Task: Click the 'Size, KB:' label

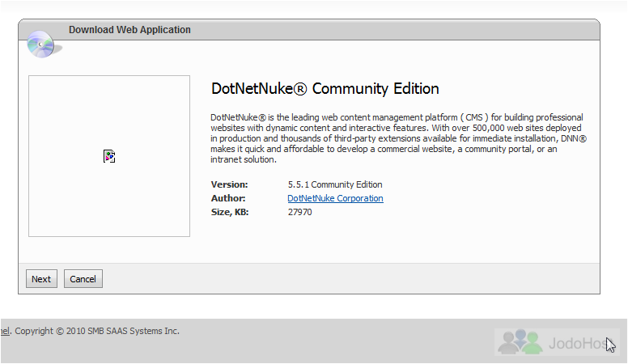Action: (x=230, y=212)
